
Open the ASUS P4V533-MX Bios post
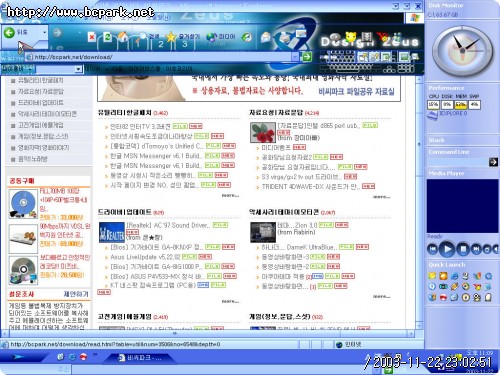pos(157,276)
